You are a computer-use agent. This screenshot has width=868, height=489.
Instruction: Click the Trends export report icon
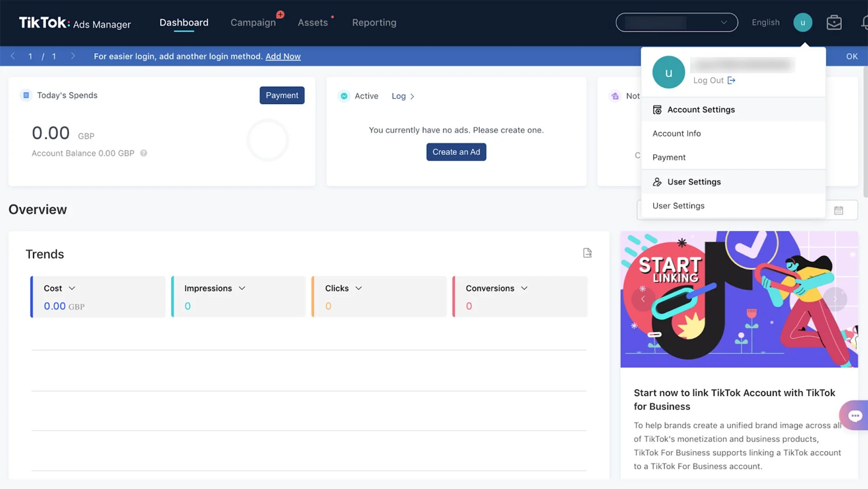pyautogui.click(x=587, y=253)
